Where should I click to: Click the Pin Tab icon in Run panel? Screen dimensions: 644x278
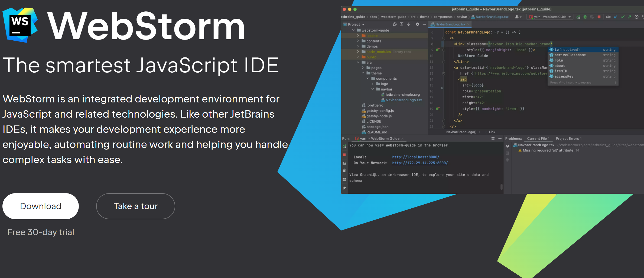pyautogui.click(x=344, y=188)
